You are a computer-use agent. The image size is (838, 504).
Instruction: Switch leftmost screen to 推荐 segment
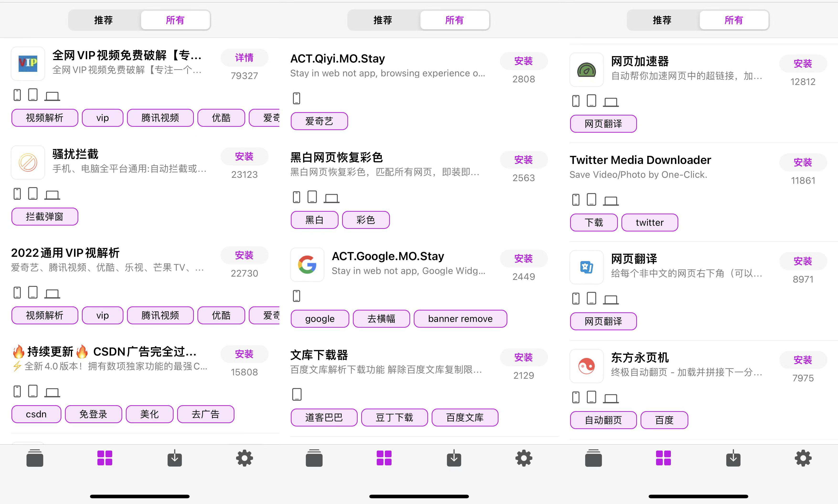click(104, 20)
